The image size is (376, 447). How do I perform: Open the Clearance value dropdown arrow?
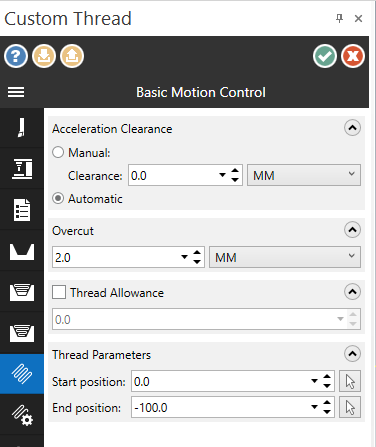point(222,175)
